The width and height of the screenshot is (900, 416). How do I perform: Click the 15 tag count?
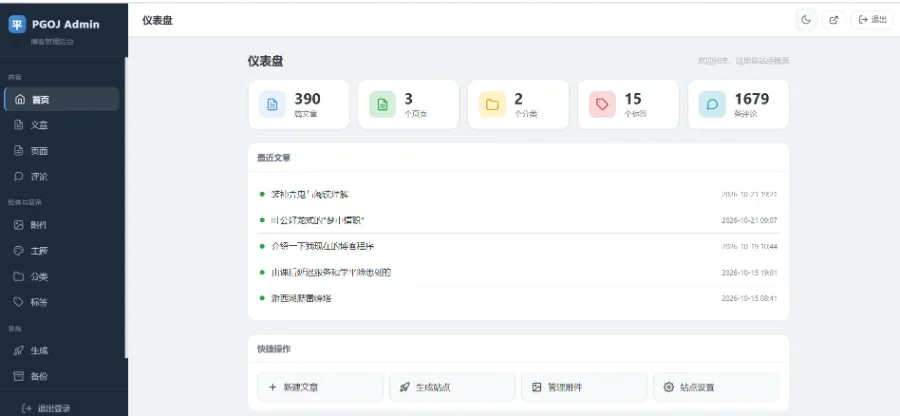point(633,99)
